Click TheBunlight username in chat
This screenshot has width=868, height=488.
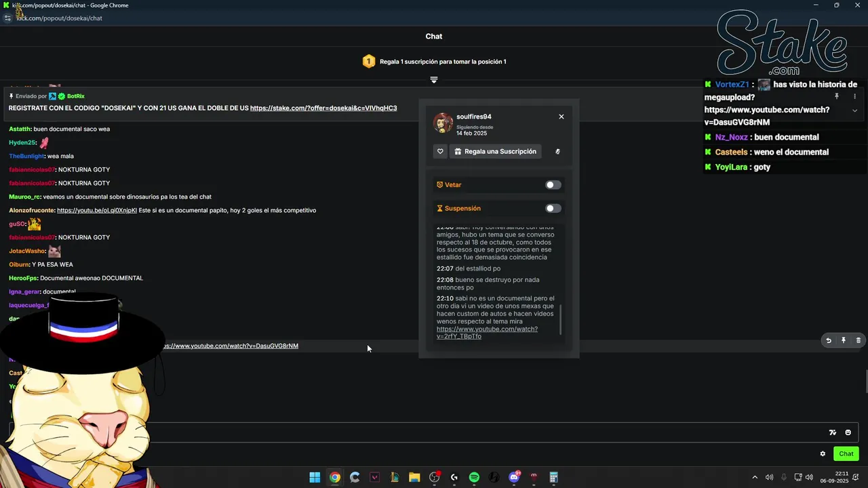pos(27,156)
